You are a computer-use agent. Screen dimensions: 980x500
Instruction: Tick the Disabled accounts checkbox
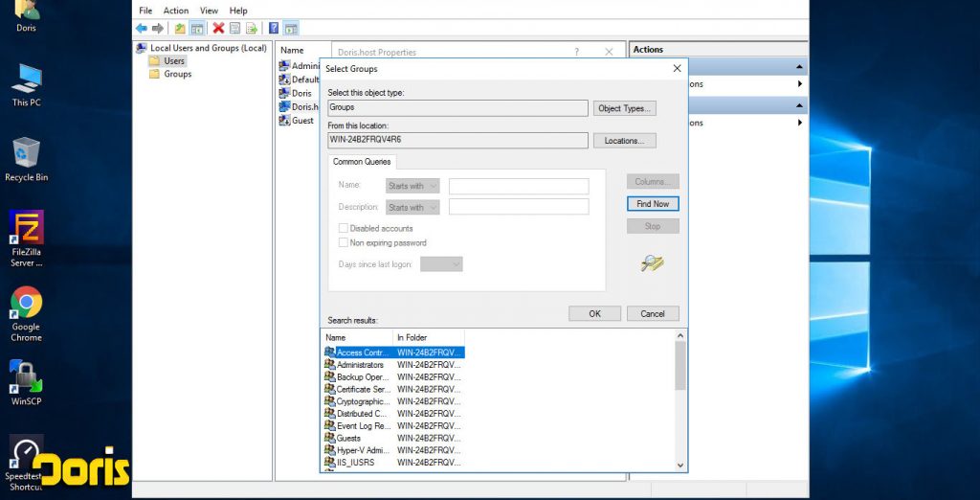coord(343,228)
